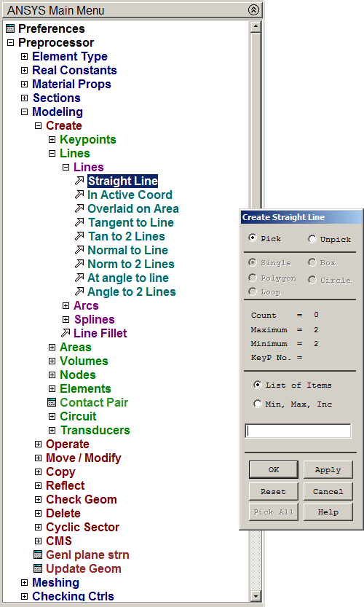This screenshot has height=607, width=364.
Task: Expand the Checking Ctrls node
Action: coord(24,596)
